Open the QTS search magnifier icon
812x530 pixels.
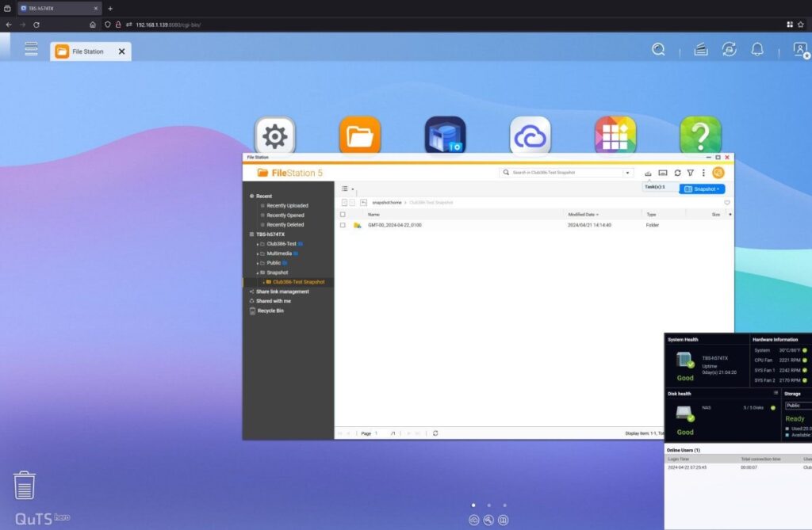click(x=658, y=50)
